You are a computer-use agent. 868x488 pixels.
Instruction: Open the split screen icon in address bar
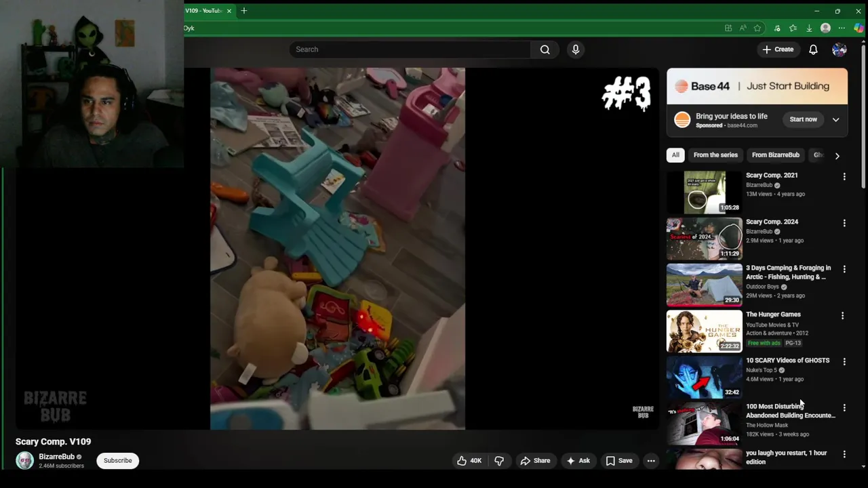728,28
